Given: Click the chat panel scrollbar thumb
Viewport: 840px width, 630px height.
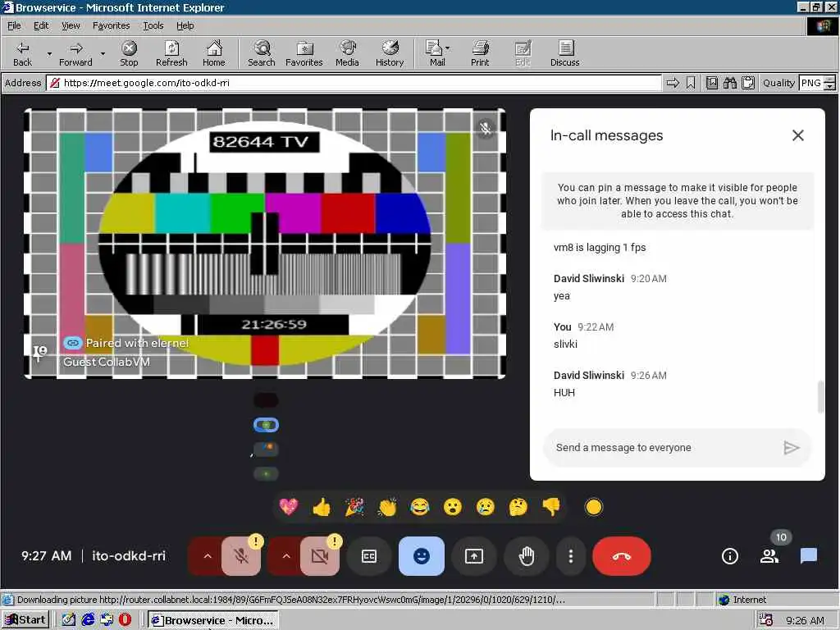Looking at the screenshot, I should (x=820, y=397).
